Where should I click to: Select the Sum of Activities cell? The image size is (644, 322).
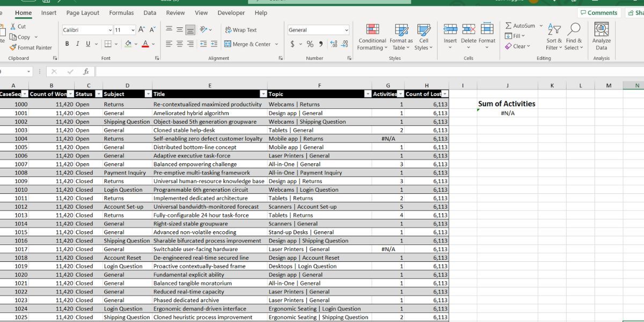coord(507,104)
